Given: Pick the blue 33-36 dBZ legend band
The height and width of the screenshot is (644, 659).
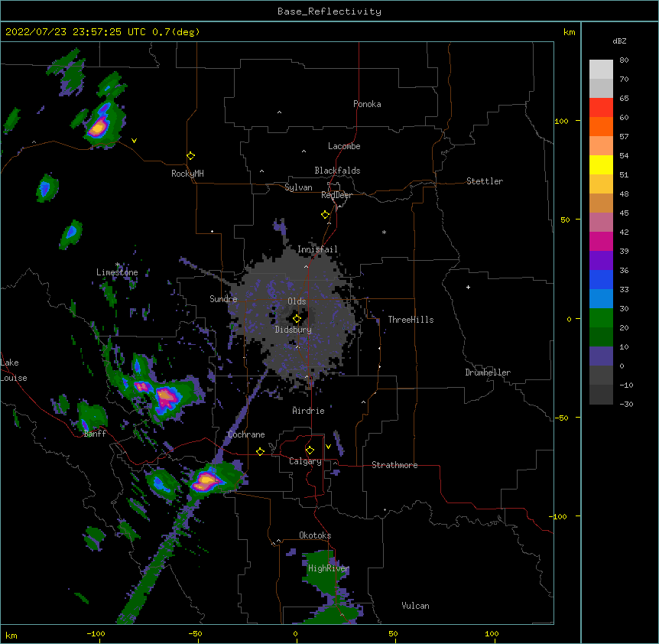Looking at the screenshot, I should point(601,279).
